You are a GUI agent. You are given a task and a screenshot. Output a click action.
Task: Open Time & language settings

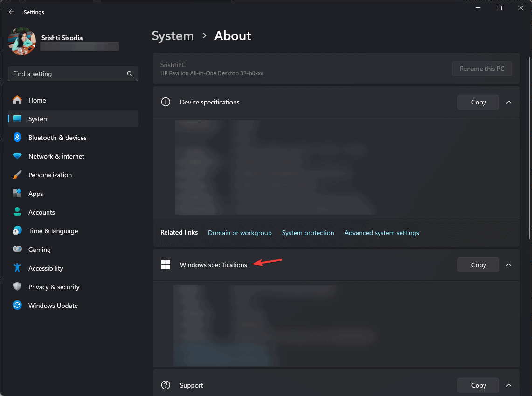click(x=73, y=231)
